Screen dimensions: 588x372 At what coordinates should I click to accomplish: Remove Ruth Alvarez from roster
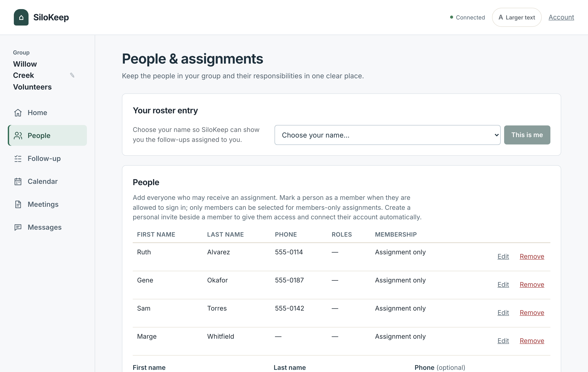pyautogui.click(x=532, y=257)
